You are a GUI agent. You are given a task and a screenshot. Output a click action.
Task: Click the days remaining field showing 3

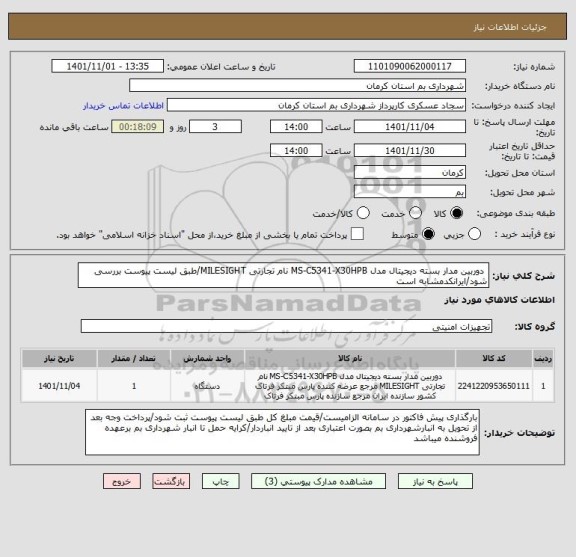click(x=215, y=127)
